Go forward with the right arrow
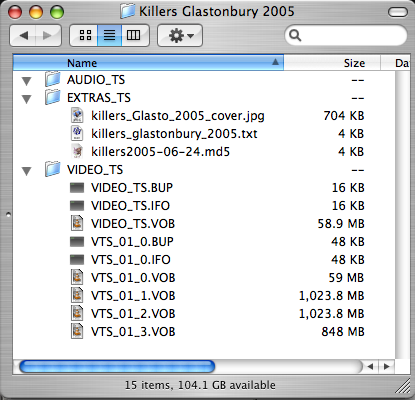The height and width of the screenshot is (400, 415). click(48, 35)
